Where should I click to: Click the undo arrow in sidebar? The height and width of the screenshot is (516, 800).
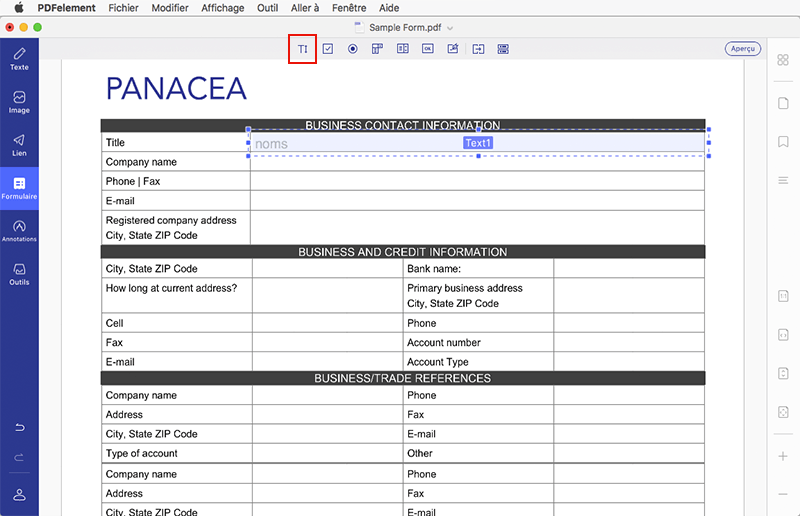pyautogui.click(x=19, y=428)
